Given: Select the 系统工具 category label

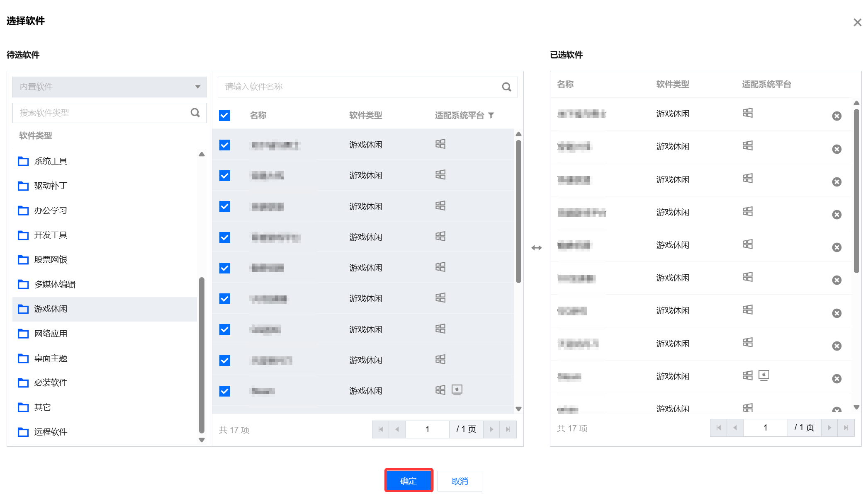Looking at the screenshot, I should click(x=51, y=161).
